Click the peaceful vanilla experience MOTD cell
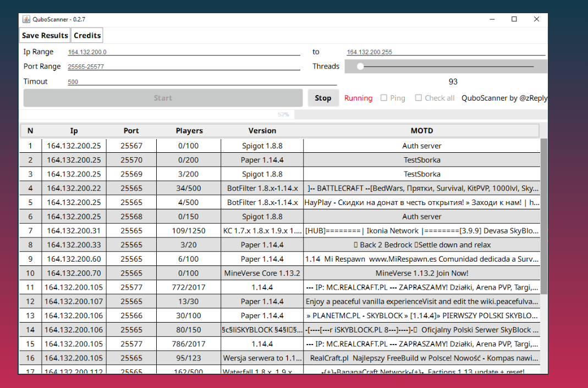 point(422,302)
